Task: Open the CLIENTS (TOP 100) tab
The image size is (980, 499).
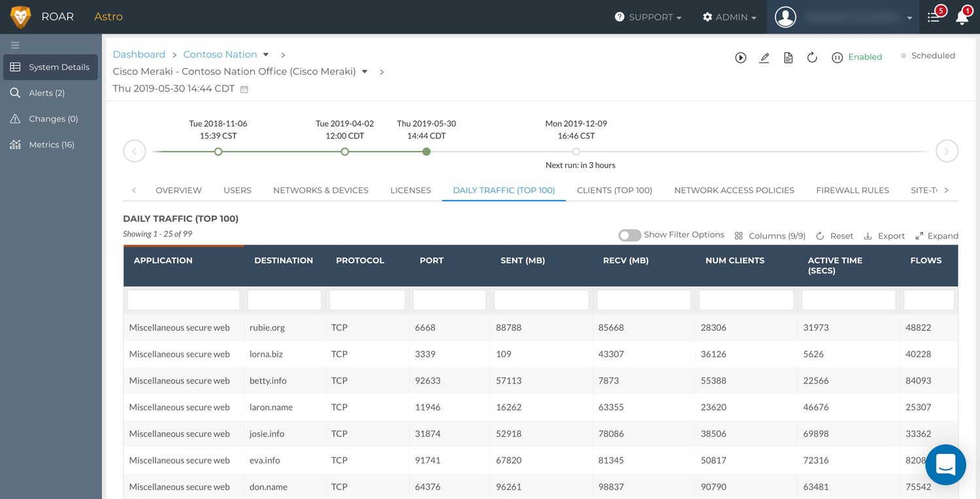Action: [614, 190]
